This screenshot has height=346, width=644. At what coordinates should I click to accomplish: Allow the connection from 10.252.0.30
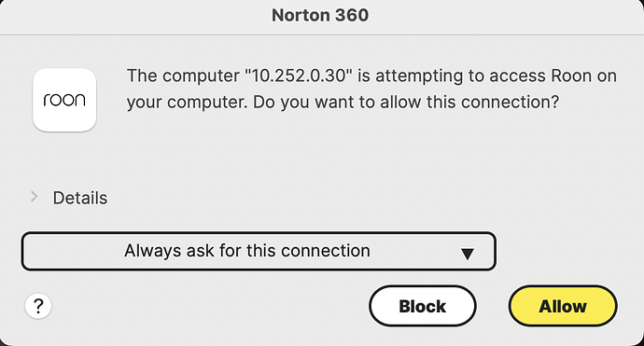click(563, 306)
